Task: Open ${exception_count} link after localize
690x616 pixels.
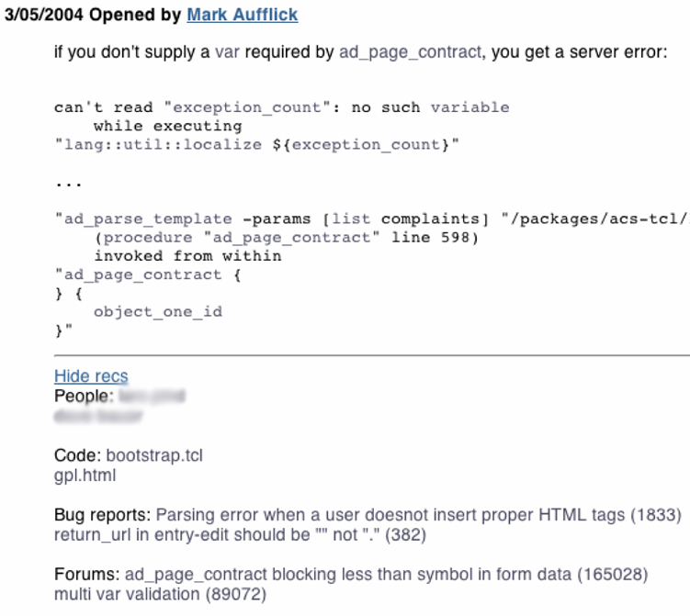Action: coord(365,145)
